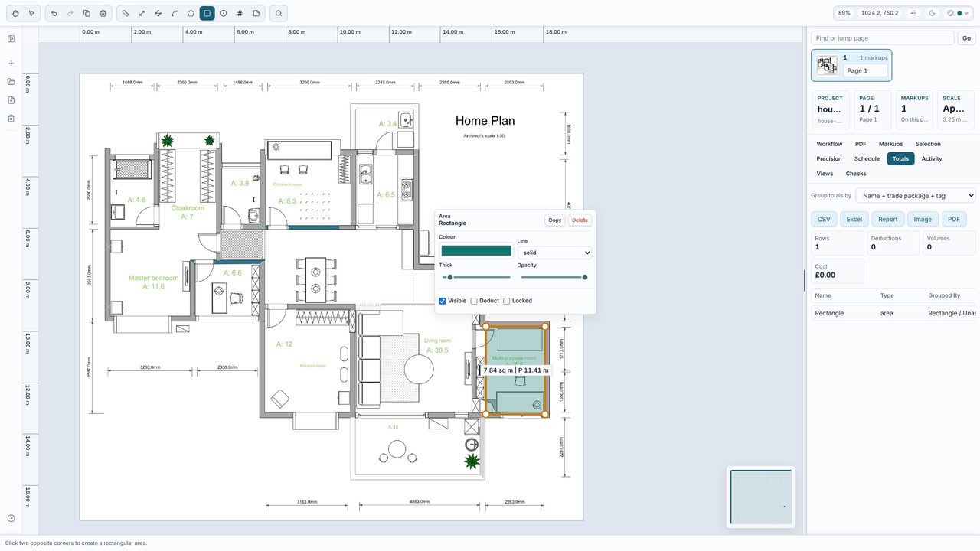This screenshot has height=551, width=980.
Task: Click the teal Colour swatch
Action: 476,251
